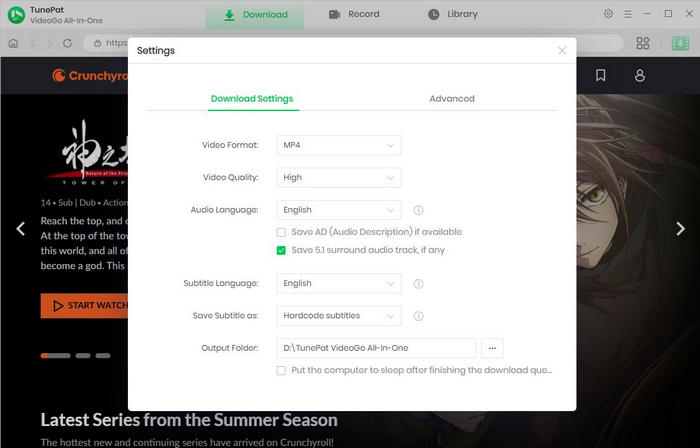This screenshot has height=448, width=700.
Task: Enable put computer to sleep checkbox
Action: pyautogui.click(x=281, y=370)
